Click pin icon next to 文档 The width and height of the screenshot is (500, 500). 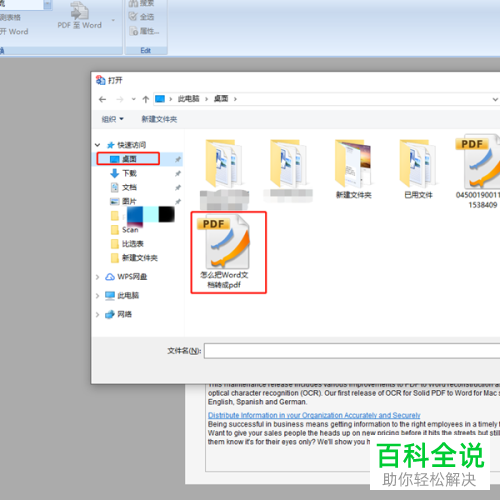click(x=178, y=188)
